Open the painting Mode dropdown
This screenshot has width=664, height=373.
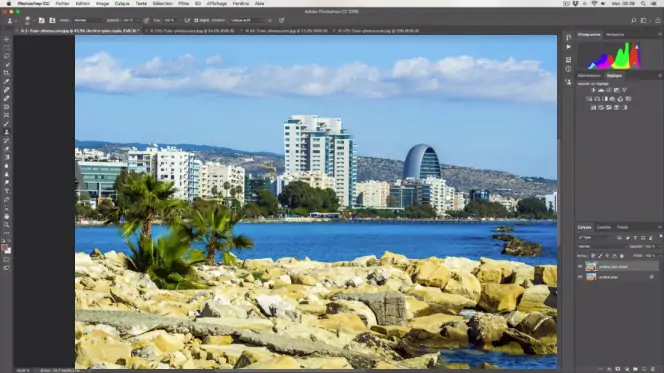click(x=88, y=20)
